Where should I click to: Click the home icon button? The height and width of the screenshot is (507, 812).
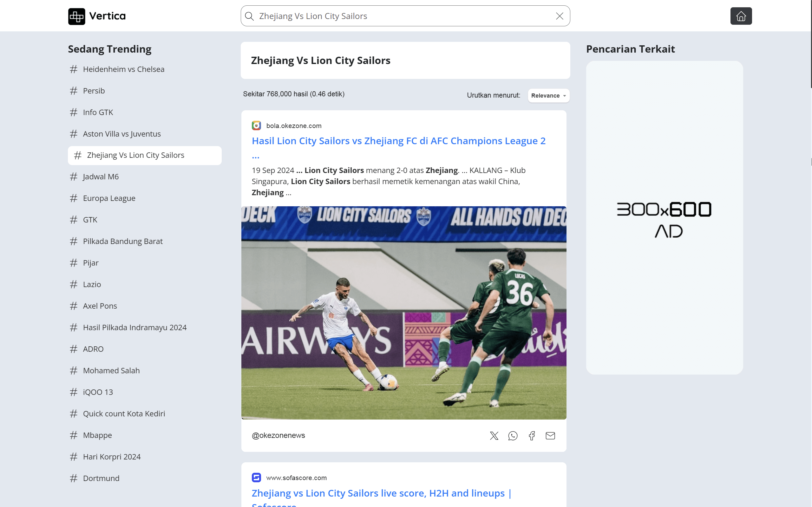tap(741, 16)
